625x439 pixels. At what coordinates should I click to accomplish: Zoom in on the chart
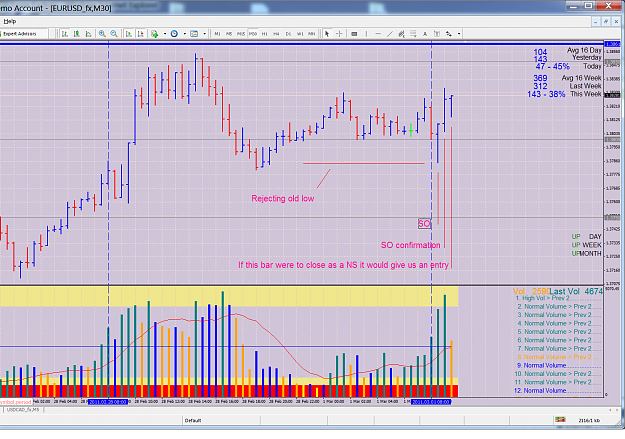(102, 34)
